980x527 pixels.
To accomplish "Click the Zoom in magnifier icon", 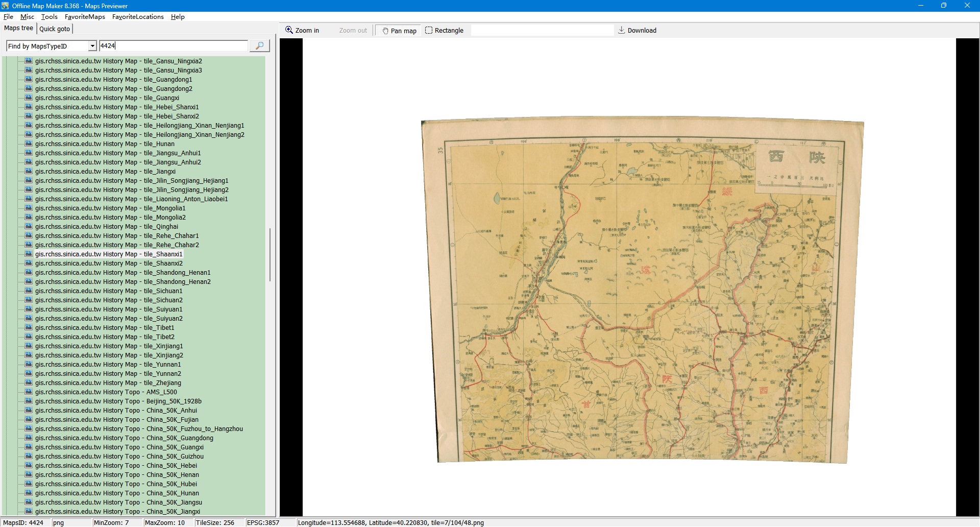I will coord(289,30).
